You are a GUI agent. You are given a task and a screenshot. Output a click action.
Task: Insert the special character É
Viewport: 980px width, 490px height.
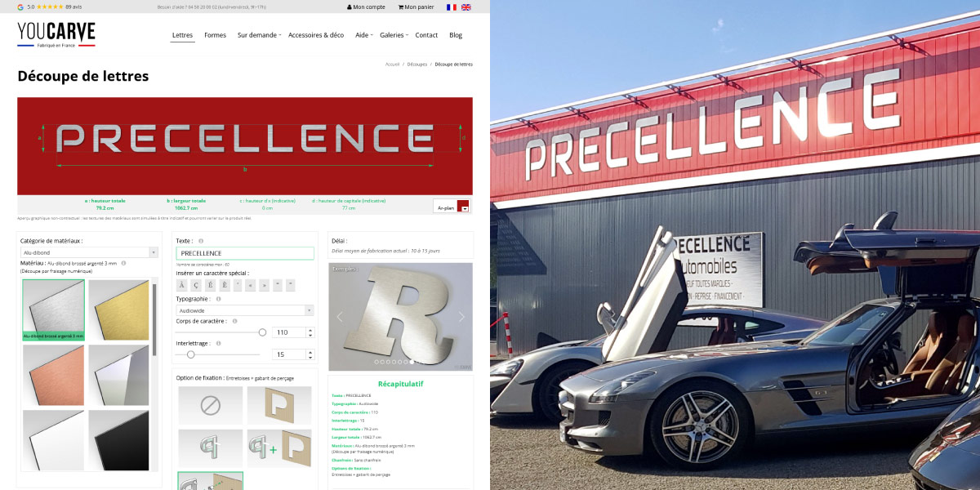click(210, 285)
